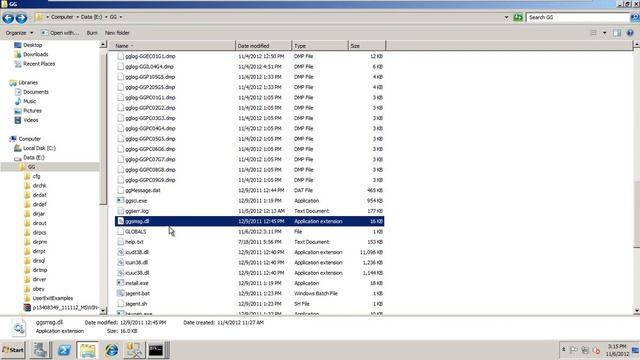Select the icuuc38.dll file
The width and height of the screenshot is (640, 360).
pos(137,273)
